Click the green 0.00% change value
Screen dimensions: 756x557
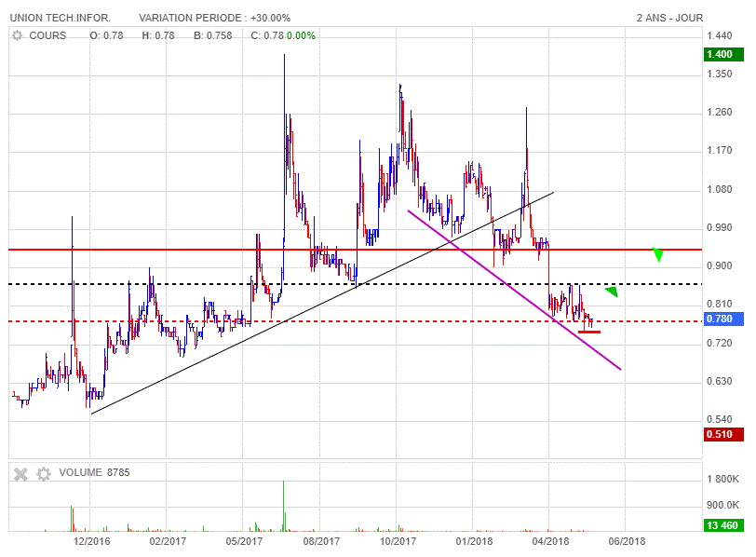click(301, 35)
